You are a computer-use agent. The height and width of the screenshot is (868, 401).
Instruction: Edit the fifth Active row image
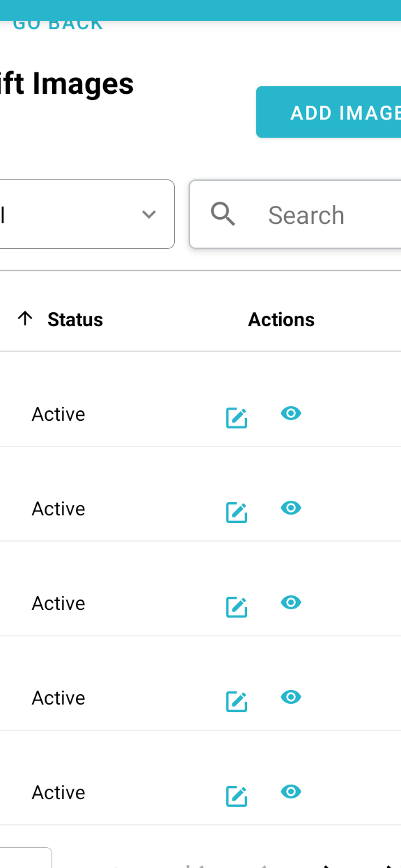237,796
